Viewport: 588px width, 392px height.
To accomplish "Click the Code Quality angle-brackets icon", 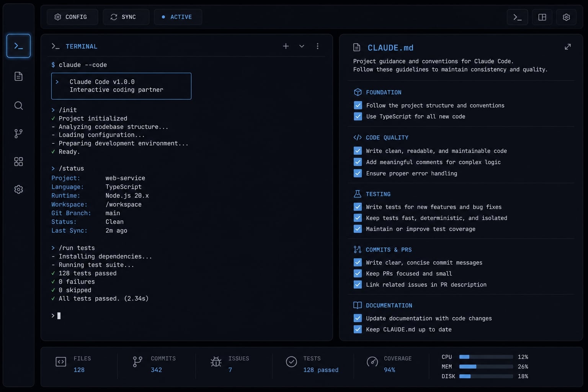I will (358, 137).
